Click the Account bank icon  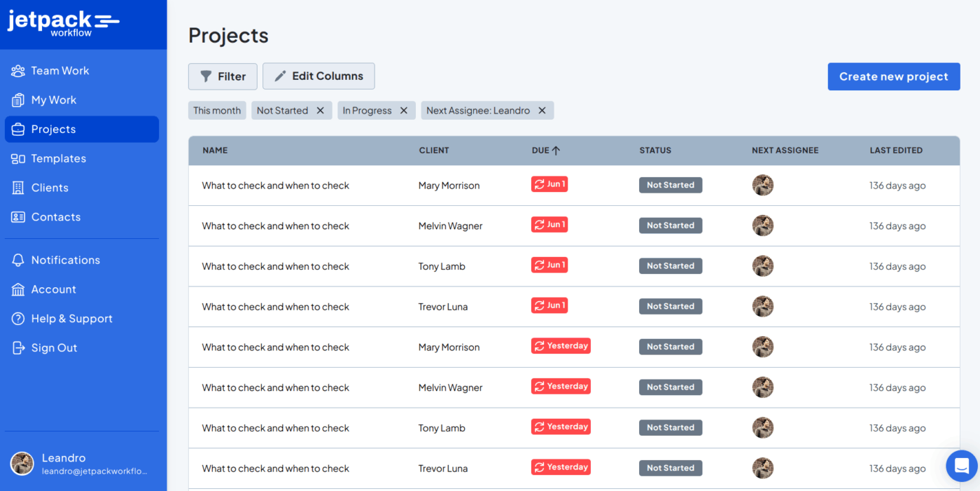(x=17, y=289)
